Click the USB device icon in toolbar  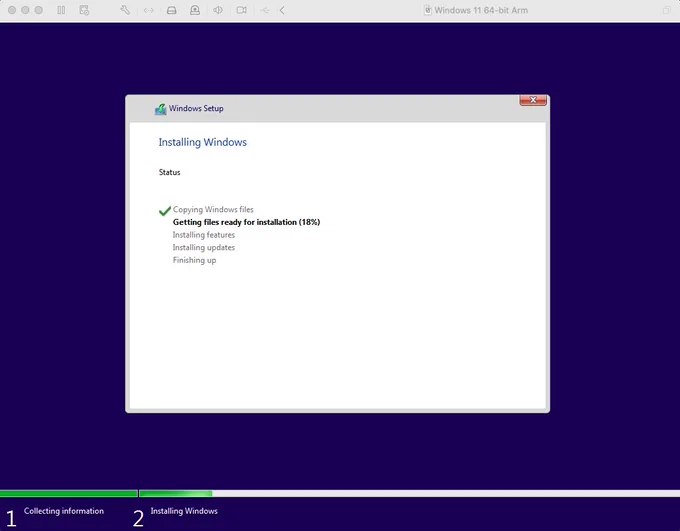[265, 10]
